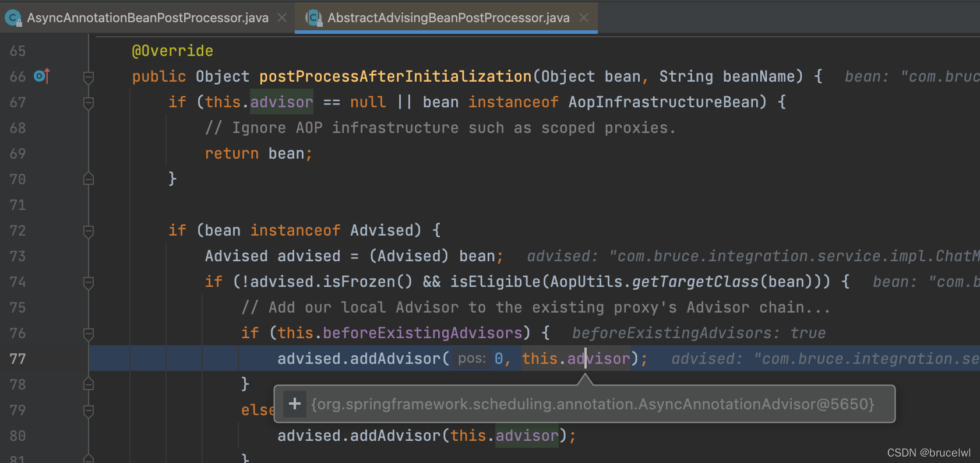Click line number 77 in the gutter
Screen dimensions: 980x463
18,359
